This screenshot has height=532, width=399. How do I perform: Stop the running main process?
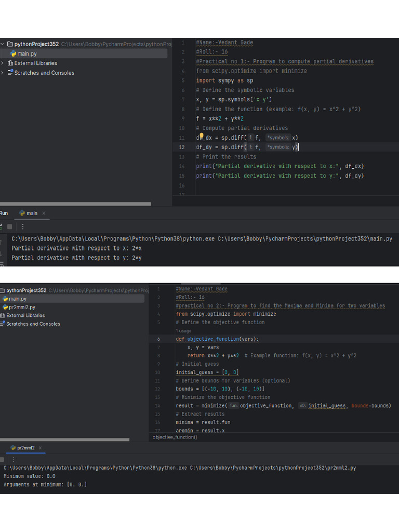pos(9,227)
